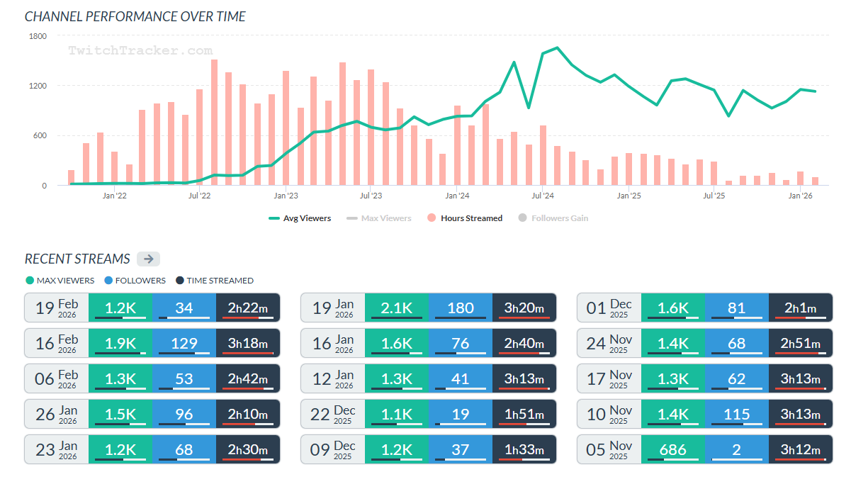The height and width of the screenshot is (484, 868).
Task: Click the green Avg Viewers legend marker
Action: tap(274, 218)
